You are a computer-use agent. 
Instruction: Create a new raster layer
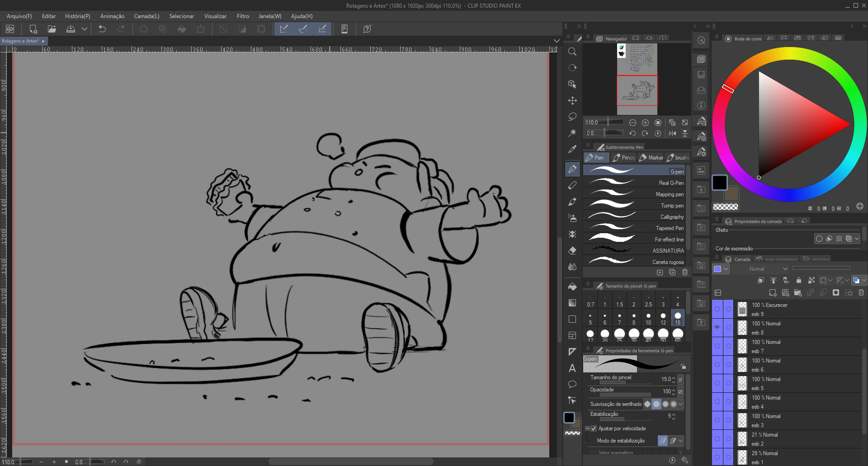pyautogui.click(x=773, y=293)
